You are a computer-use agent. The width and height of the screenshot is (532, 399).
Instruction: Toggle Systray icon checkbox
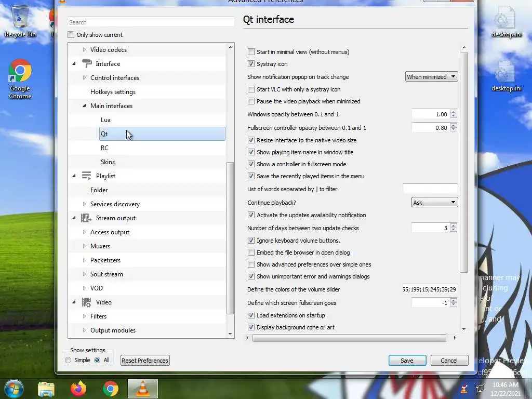point(251,64)
